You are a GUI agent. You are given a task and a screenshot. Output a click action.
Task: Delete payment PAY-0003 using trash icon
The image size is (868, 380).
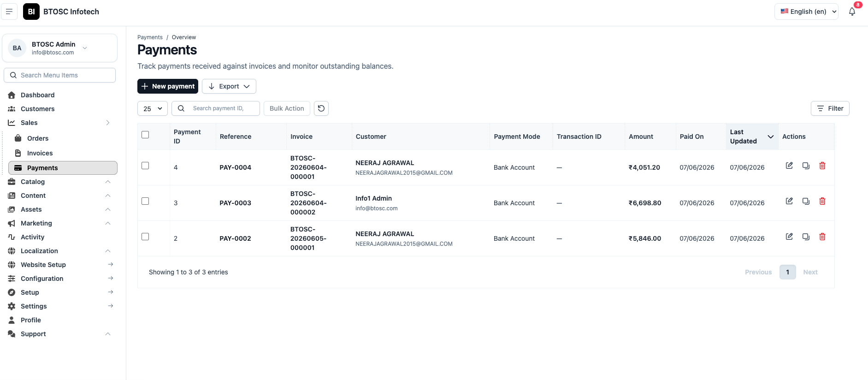822,201
